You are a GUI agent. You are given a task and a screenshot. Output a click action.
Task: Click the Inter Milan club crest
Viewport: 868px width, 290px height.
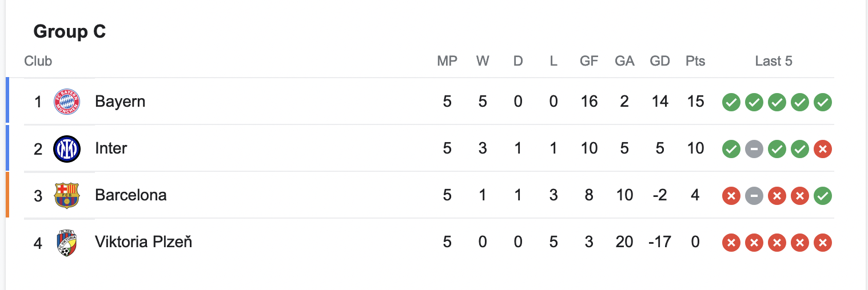66,149
